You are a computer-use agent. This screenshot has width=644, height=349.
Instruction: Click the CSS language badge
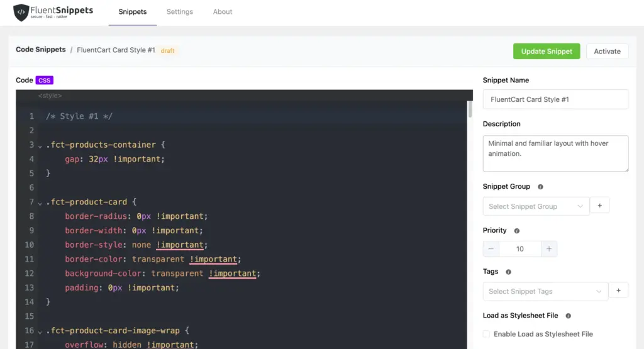(45, 80)
